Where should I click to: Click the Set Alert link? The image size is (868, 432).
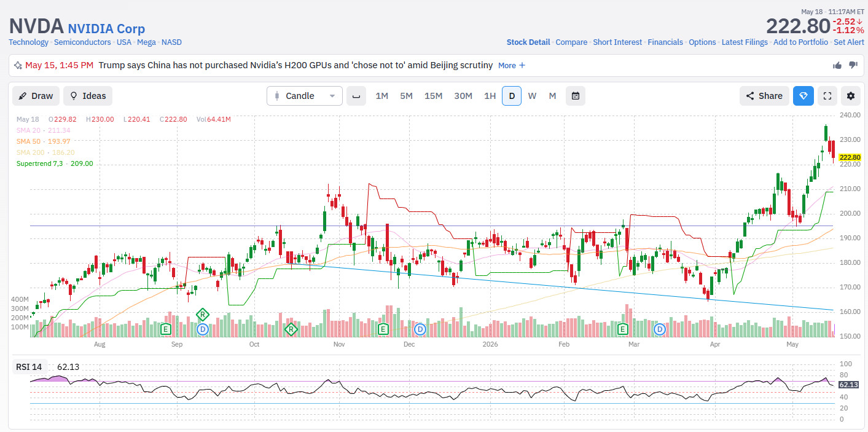pyautogui.click(x=848, y=42)
